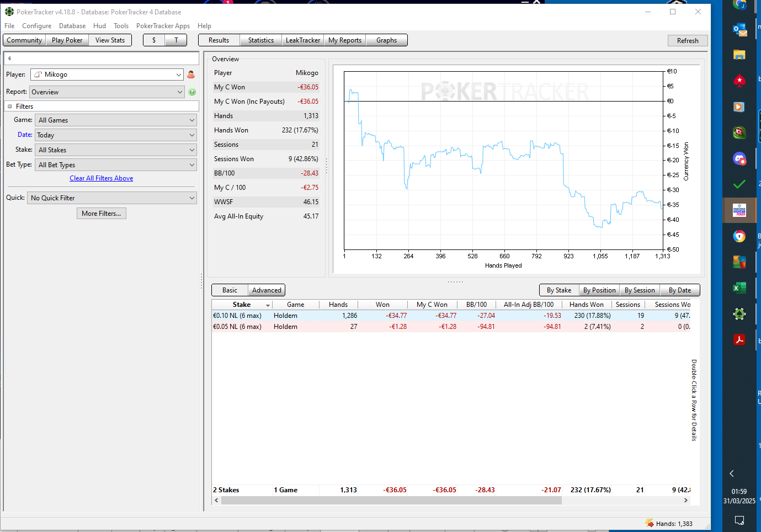The height and width of the screenshot is (532, 761).
Task: Click the BB/100 column header
Action: (476, 305)
